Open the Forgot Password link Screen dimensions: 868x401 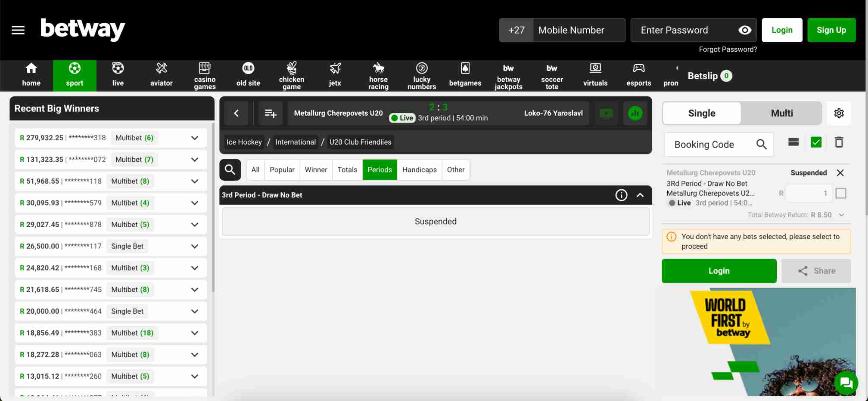pyautogui.click(x=728, y=49)
